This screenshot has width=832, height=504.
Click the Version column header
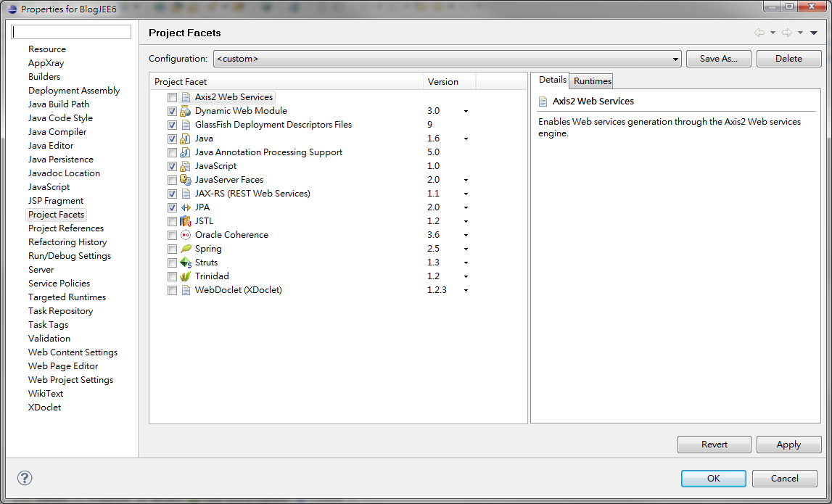pyautogui.click(x=450, y=82)
